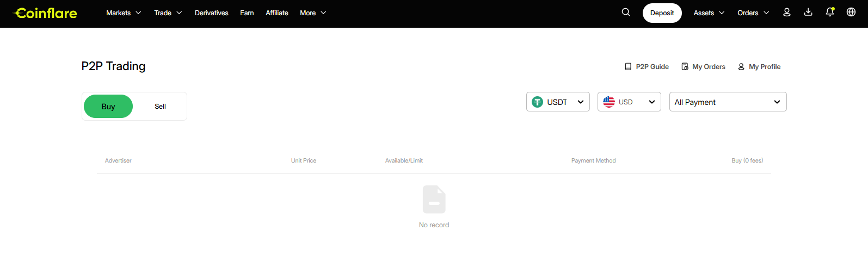Open the All Payment dropdown

point(728,102)
